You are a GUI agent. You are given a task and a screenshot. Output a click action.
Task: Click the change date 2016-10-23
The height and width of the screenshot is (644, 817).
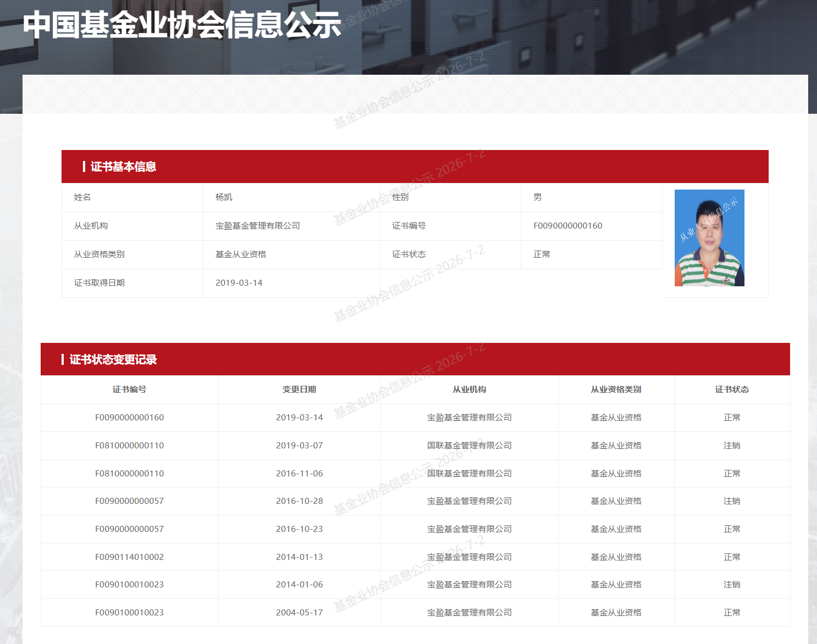point(299,529)
